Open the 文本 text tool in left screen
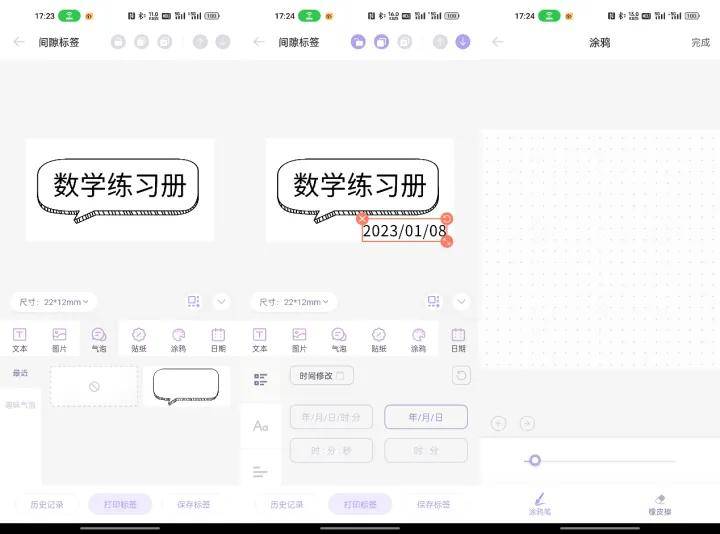 [x=19, y=340]
